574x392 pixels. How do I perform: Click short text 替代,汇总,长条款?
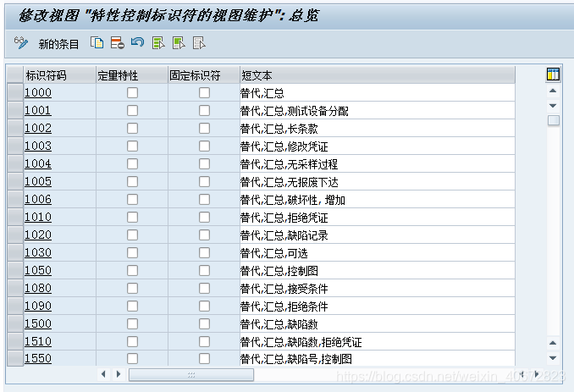click(279, 129)
